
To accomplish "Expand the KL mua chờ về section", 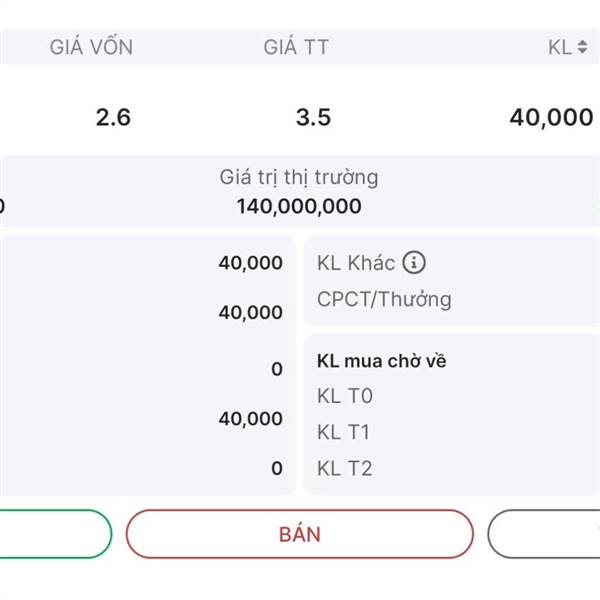I will 382,361.
